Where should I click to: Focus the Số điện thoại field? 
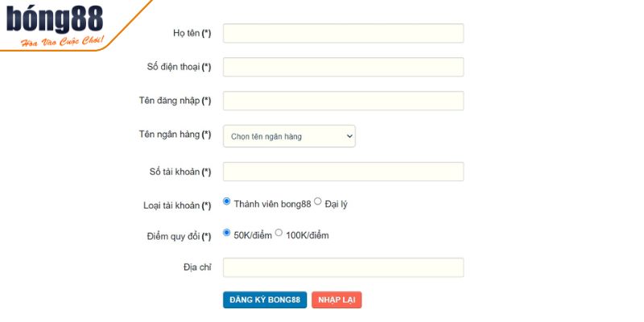(x=343, y=67)
